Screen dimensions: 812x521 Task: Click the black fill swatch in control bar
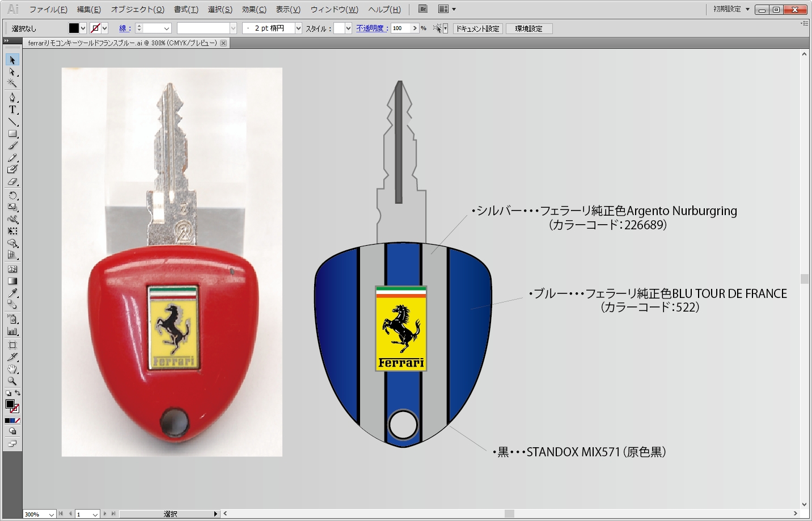pyautogui.click(x=74, y=28)
